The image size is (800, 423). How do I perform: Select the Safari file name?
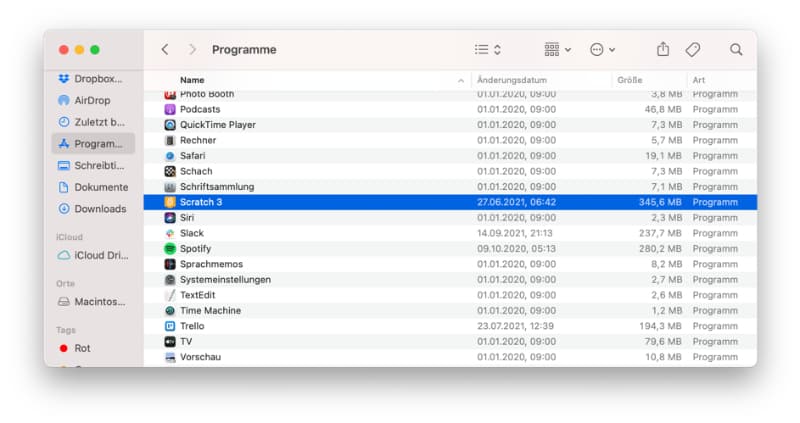(x=192, y=156)
